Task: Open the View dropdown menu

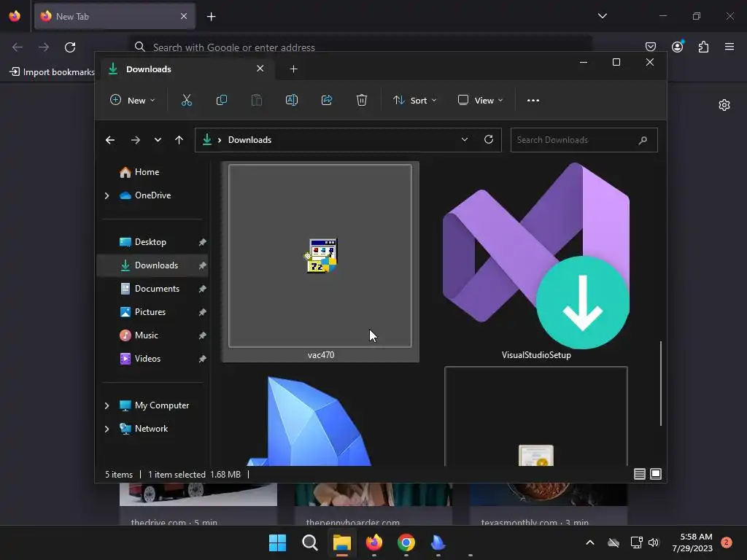Action: coord(480,101)
